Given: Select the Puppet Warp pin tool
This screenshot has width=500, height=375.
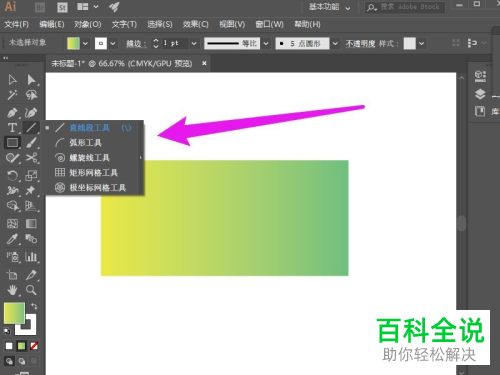Looking at the screenshot, I should 31,190.
